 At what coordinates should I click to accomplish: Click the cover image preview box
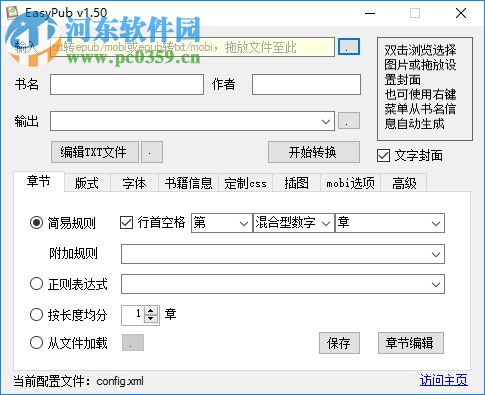pyautogui.click(x=425, y=89)
